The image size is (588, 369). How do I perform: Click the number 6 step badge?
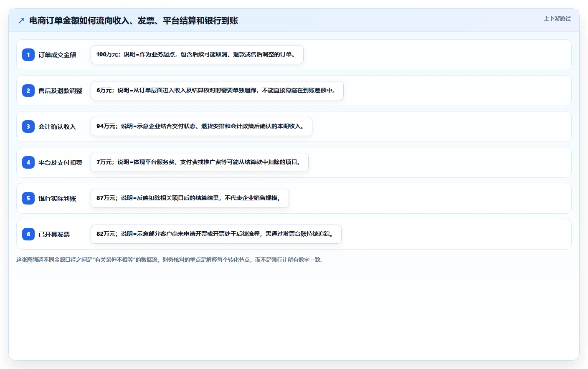pos(28,234)
